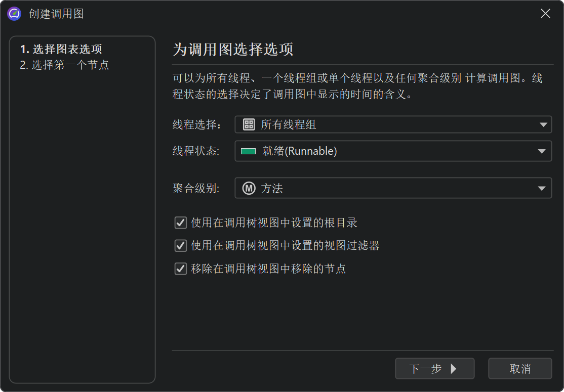Click the green Runnable state color swatch

248,151
